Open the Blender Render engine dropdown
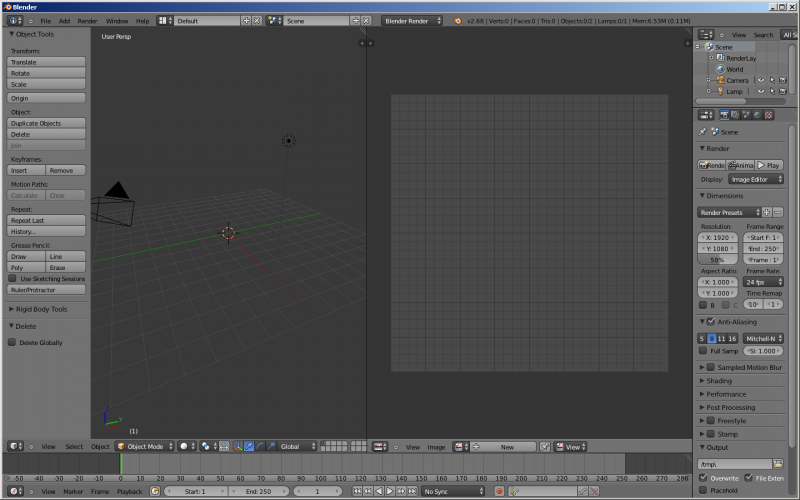This screenshot has width=800, height=500. point(412,20)
